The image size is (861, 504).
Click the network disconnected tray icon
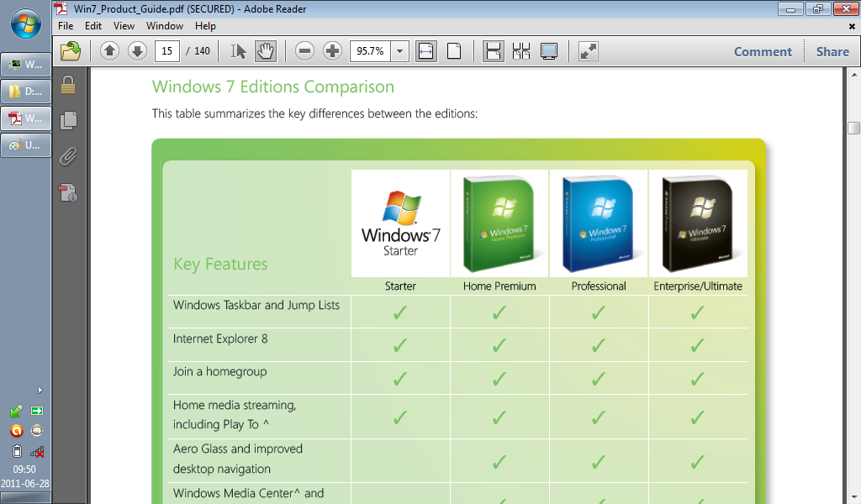[x=37, y=452]
